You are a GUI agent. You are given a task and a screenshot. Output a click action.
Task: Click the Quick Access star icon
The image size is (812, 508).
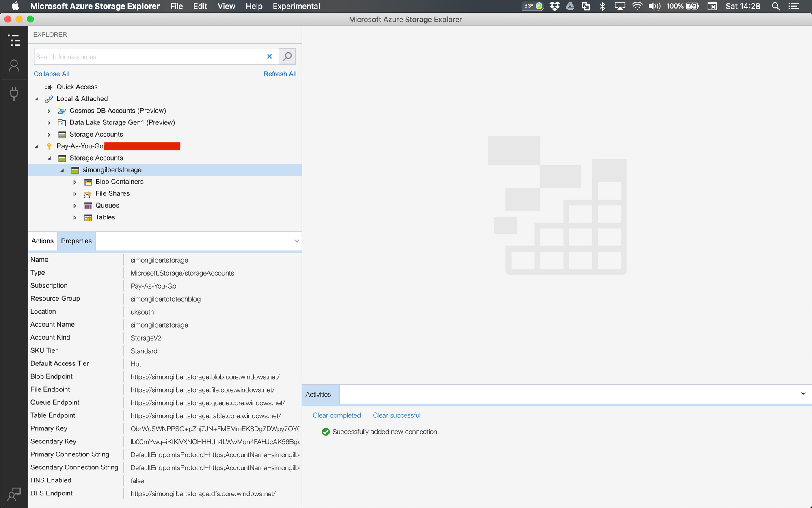click(49, 87)
